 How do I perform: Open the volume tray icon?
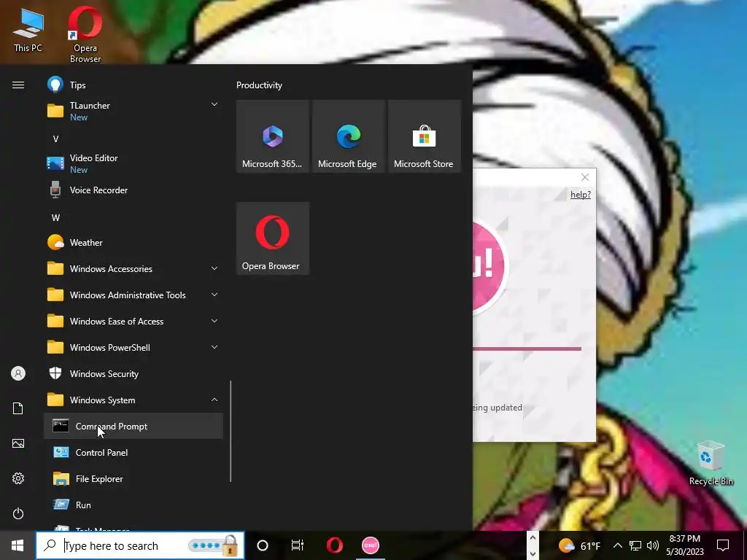[653, 545]
